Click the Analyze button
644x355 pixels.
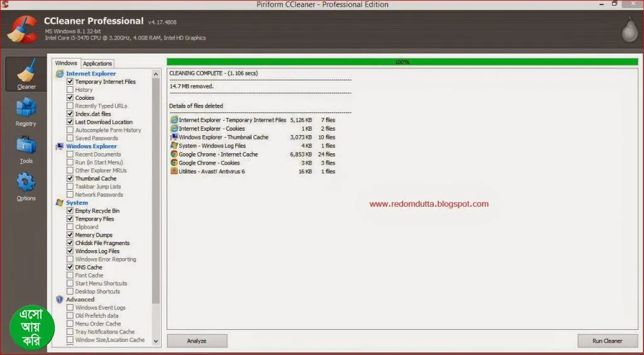197,341
